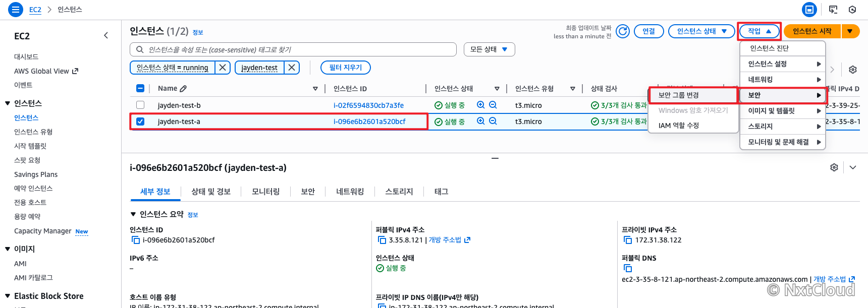
Task: Copy the instance ID i-096e6b2601a520bcf
Action: [x=135, y=240]
